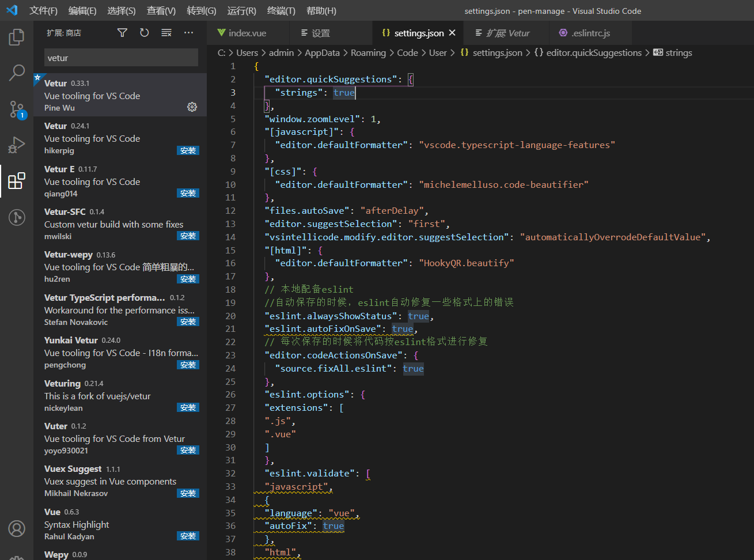Install Vuex Suggest extension

(188, 493)
